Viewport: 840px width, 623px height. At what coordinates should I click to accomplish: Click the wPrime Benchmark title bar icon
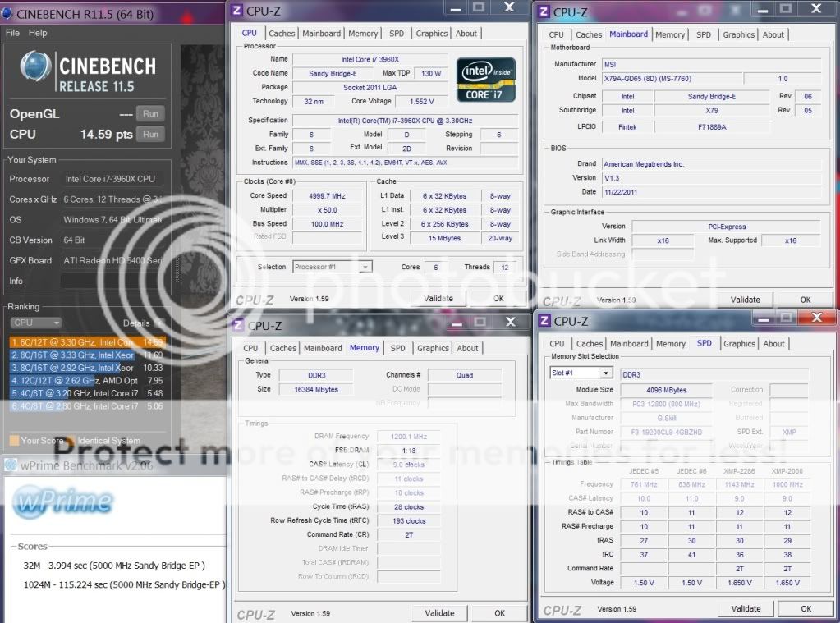point(11,465)
